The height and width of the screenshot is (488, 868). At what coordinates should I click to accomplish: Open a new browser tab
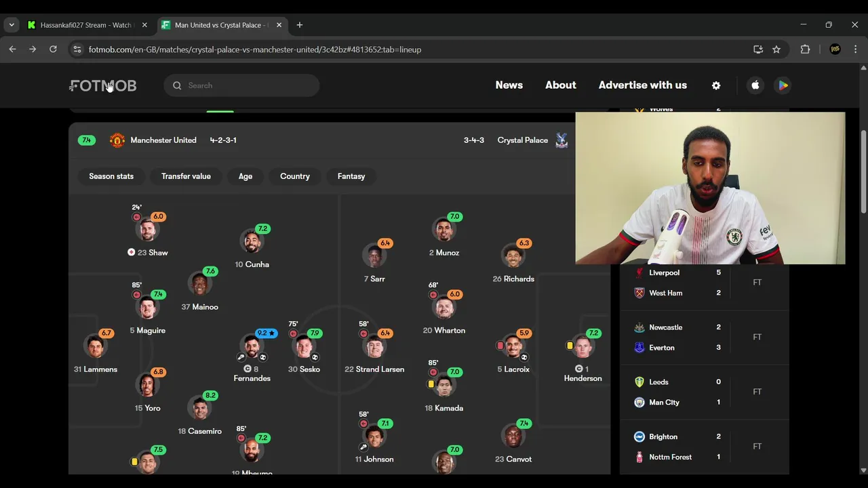(300, 25)
